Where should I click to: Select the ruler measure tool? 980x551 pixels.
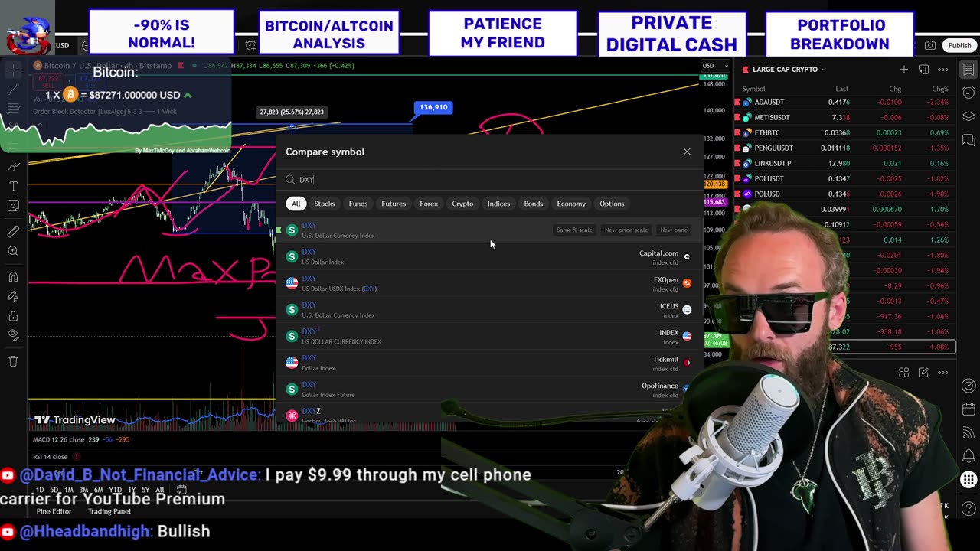pyautogui.click(x=13, y=231)
